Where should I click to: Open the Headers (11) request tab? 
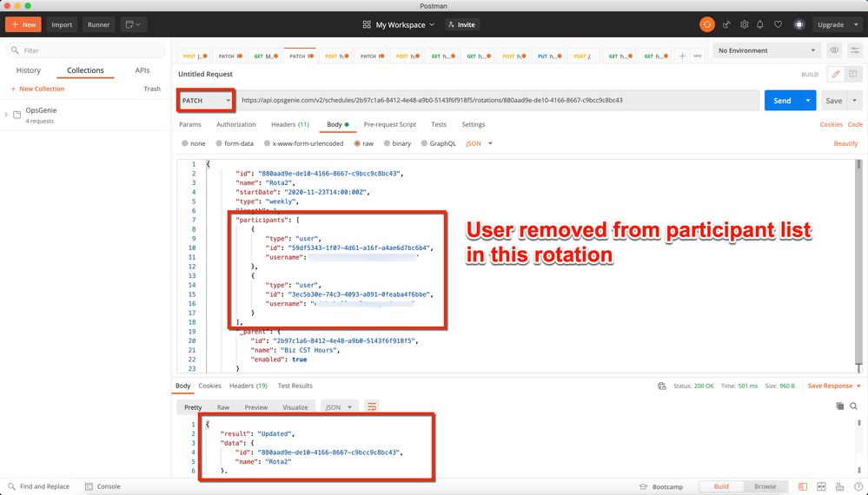point(290,124)
